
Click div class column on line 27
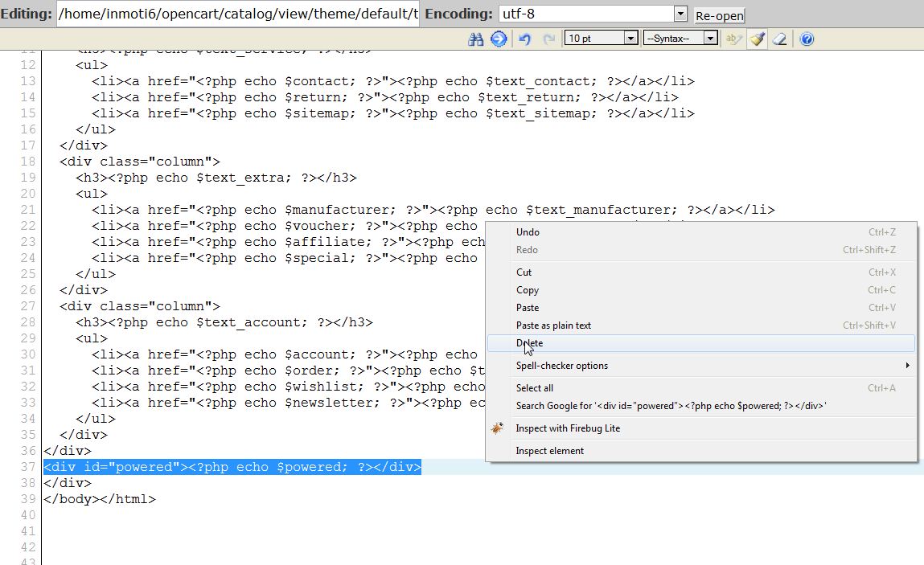(x=140, y=306)
